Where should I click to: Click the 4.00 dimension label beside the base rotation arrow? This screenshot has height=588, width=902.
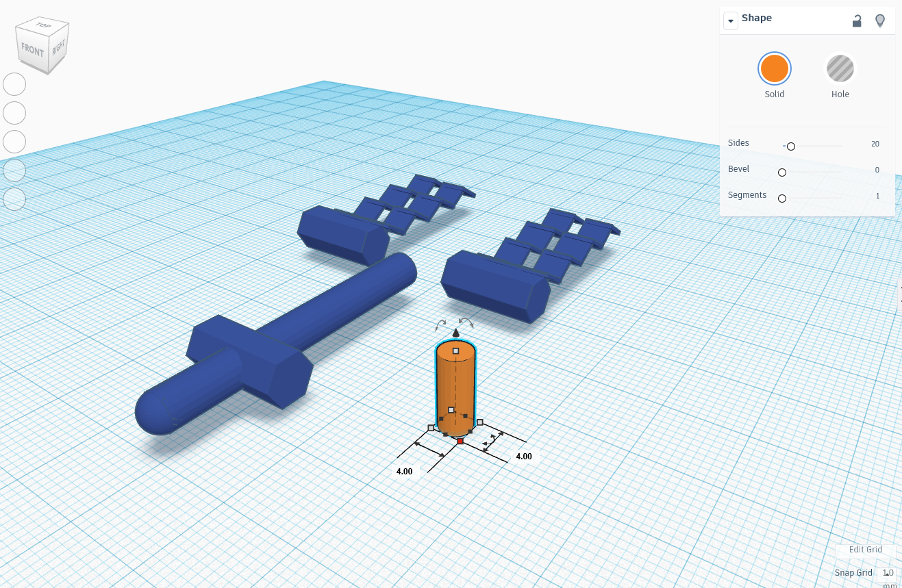(524, 457)
